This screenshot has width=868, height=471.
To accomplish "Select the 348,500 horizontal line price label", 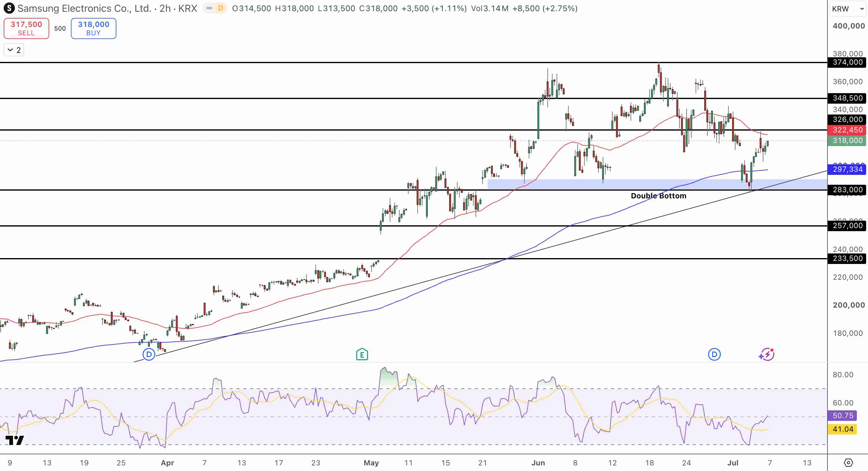I will tap(847, 98).
